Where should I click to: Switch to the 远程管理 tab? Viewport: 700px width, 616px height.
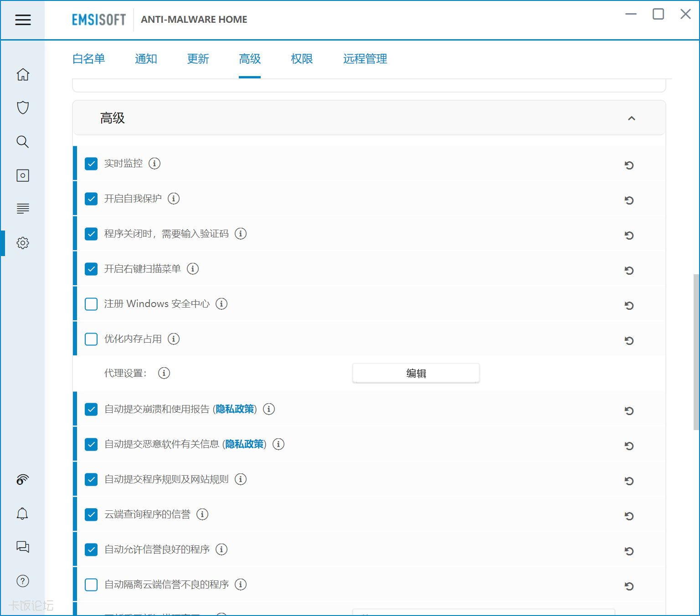(x=365, y=59)
